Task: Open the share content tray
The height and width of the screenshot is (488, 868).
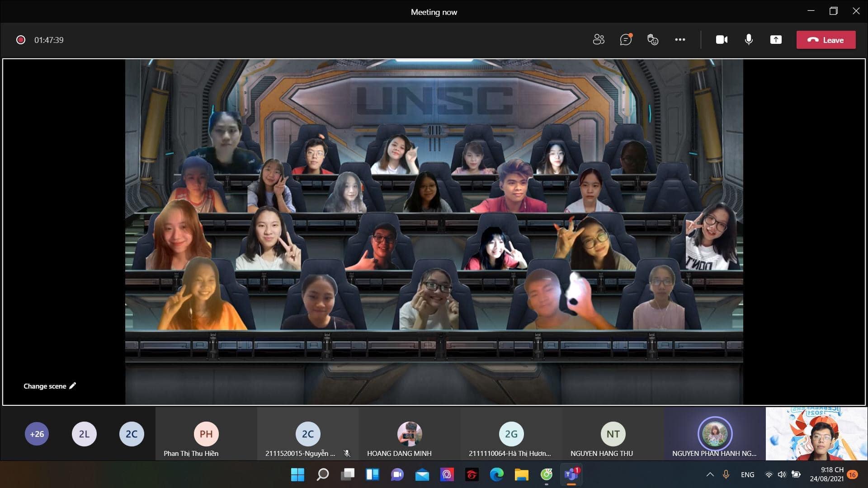Action: pyautogui.click(x=776, y=40)
